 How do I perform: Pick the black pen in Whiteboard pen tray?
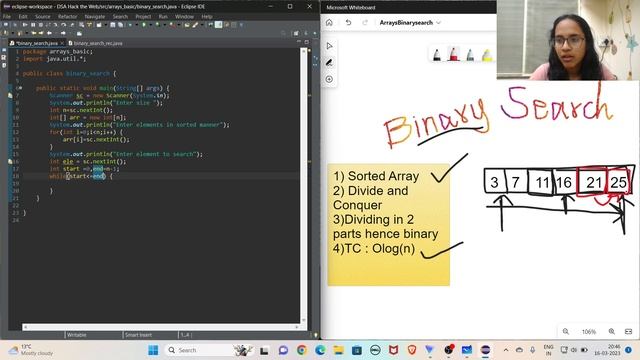coord(437,55)
